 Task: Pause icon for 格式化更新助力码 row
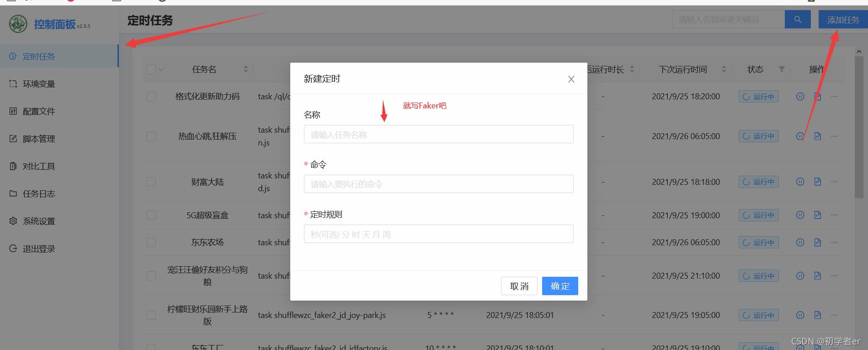click(x=800, y=97)
